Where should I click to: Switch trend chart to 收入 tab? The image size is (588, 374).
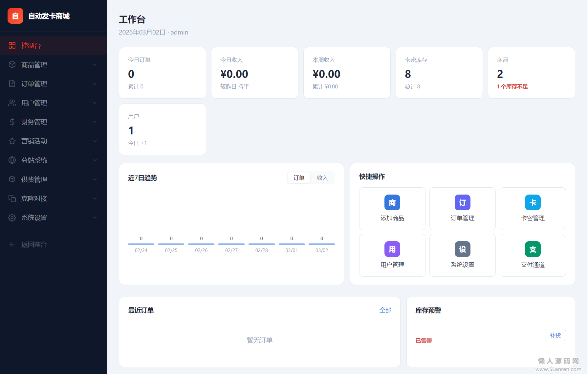(322, 178)
